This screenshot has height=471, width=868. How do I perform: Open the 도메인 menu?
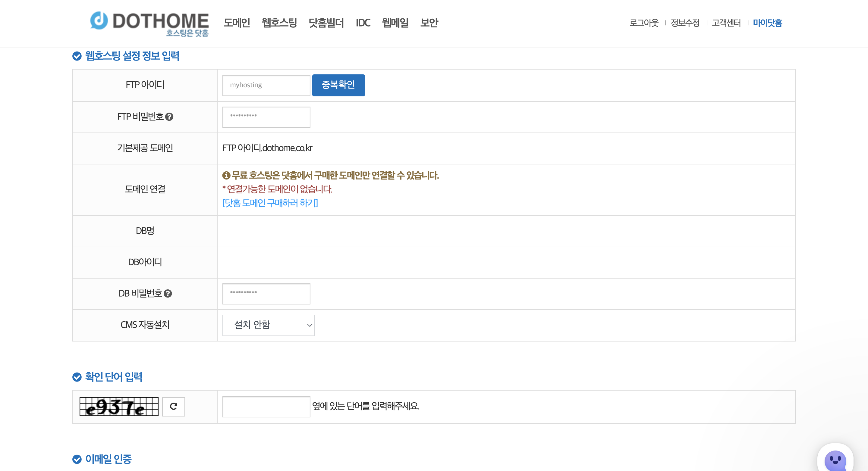coord(237,23)
